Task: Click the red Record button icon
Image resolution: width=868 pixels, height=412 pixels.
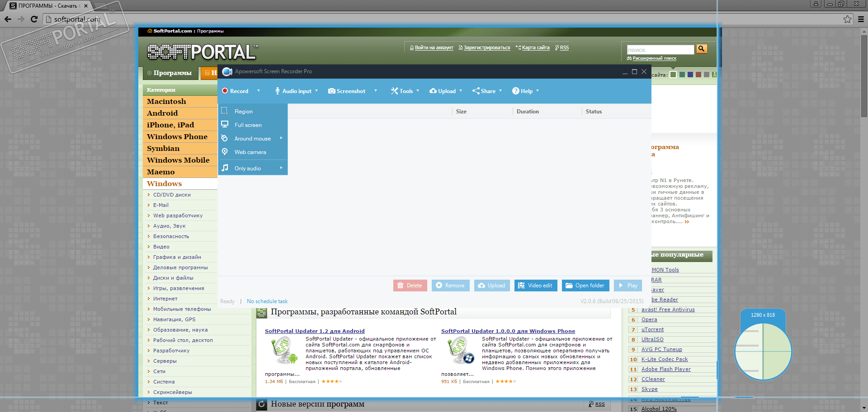Action: pyautogui.click(x=225, y=91)
